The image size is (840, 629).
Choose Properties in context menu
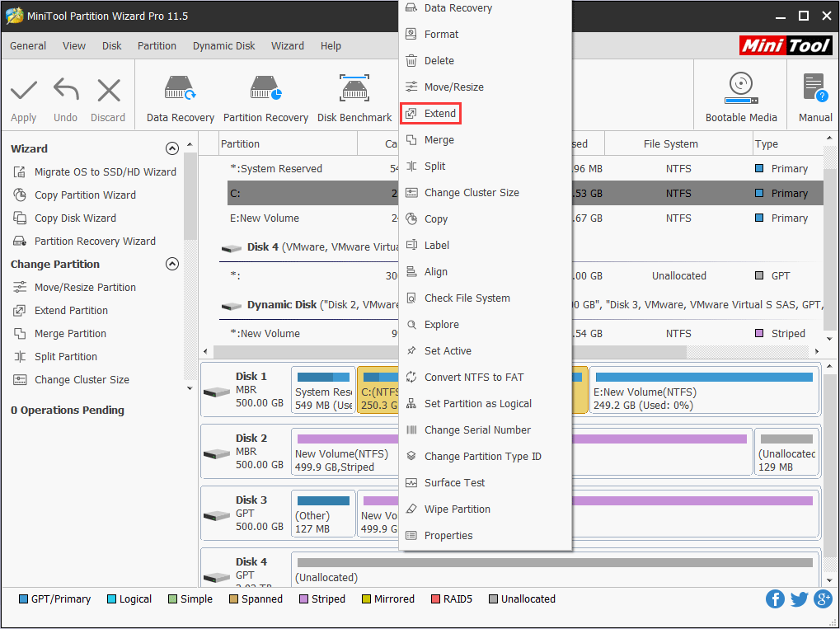coord(485,535)
